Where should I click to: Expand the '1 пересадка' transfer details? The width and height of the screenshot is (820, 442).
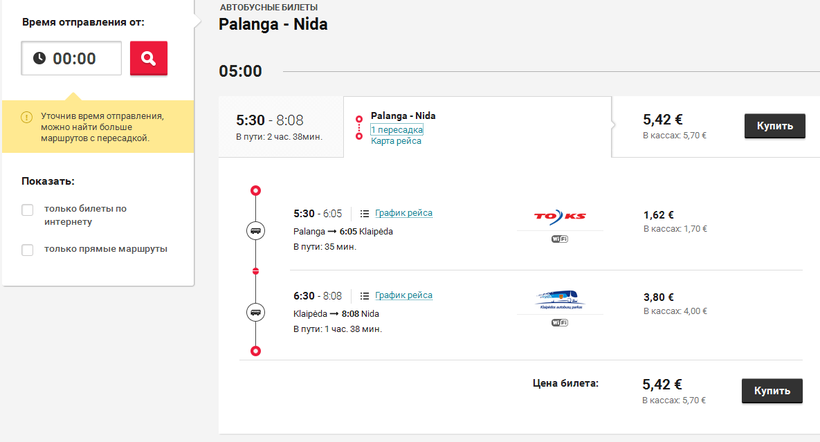pyautogui.click(x=397, y=130)
